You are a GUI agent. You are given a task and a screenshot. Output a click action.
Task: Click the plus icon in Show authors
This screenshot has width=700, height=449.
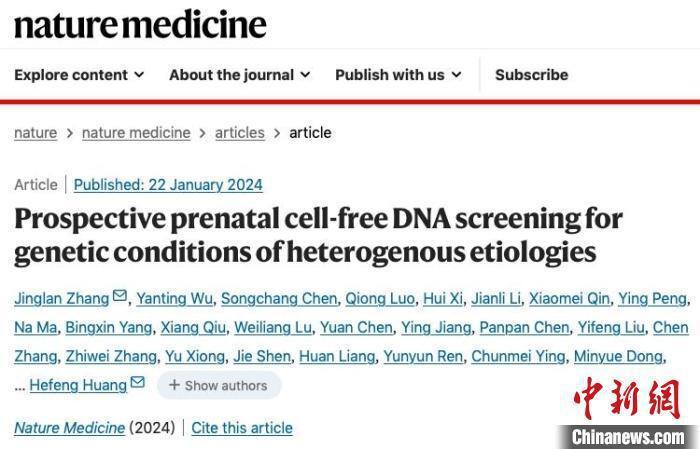pos(174,385)
